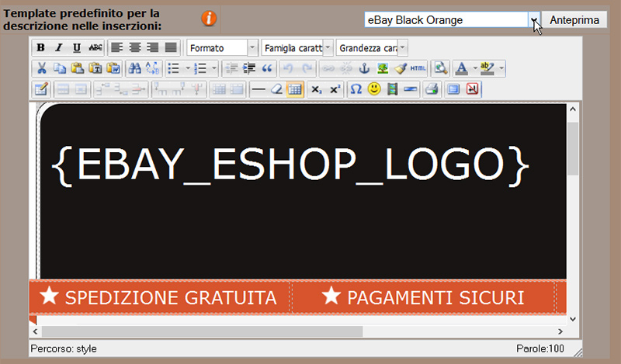Apply text color with A icon
This screenshot has width=621, height=364.
[462, 68]
